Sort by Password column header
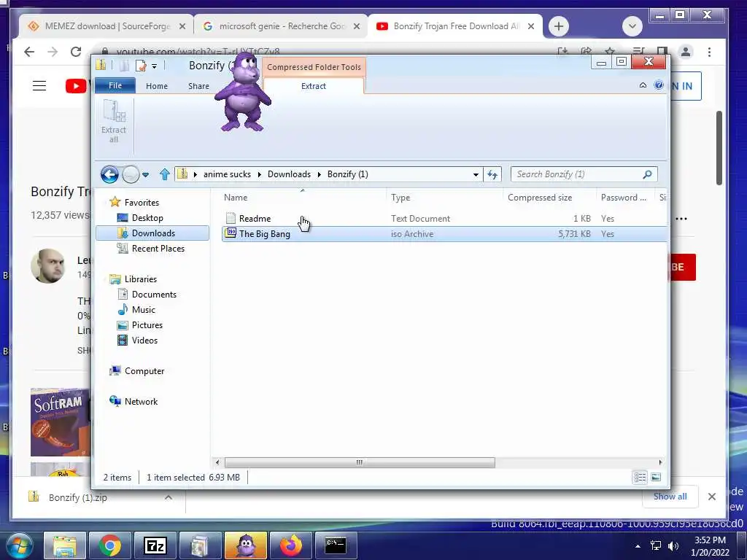The width and height of the screenshot is (747, 560). [625, 197]
